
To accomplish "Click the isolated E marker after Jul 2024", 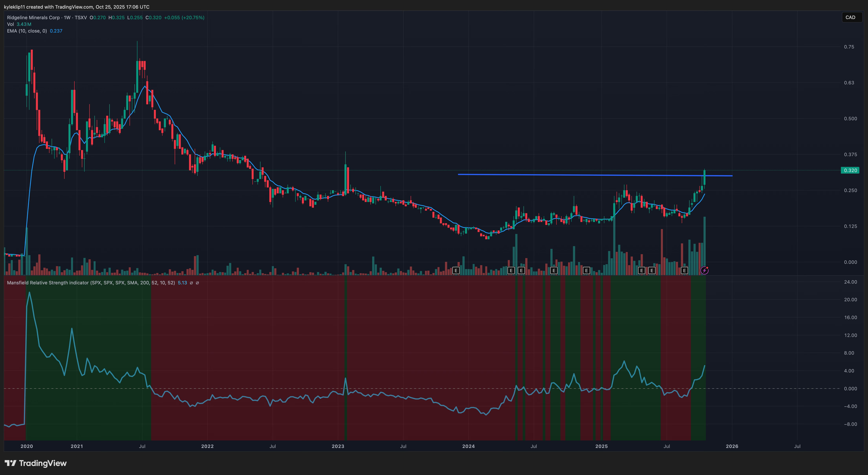I will pos(554,270).
